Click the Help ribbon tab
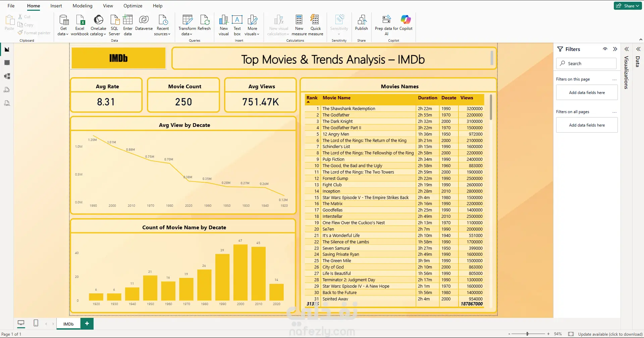644x338 pixels. click(x=158, y=6)
